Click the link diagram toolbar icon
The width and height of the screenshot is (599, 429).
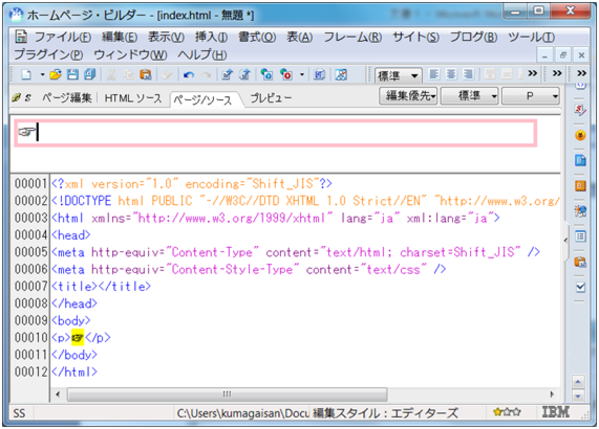click(x=341, y=74)
